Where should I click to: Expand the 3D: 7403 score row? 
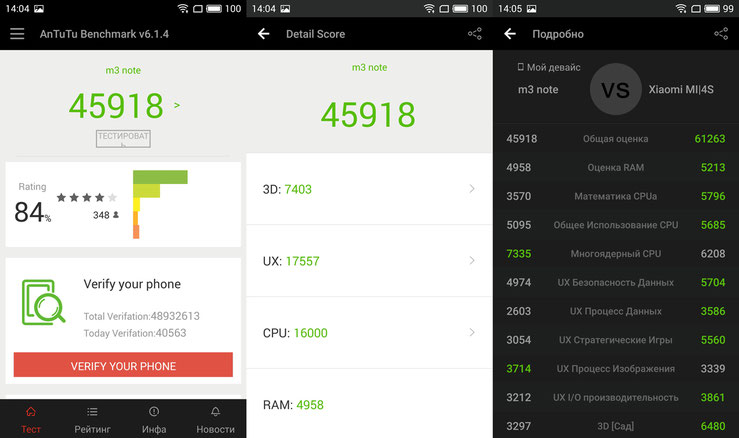[x=370, y=189]
